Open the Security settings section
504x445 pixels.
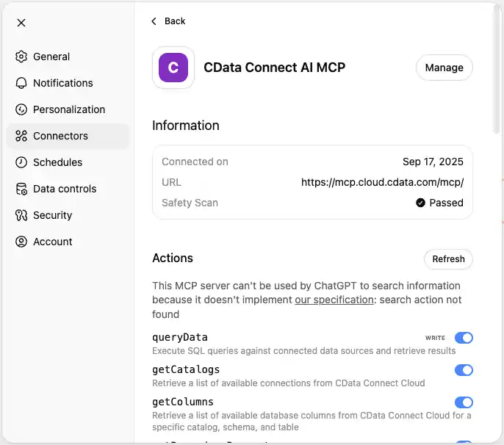point(52,215)
